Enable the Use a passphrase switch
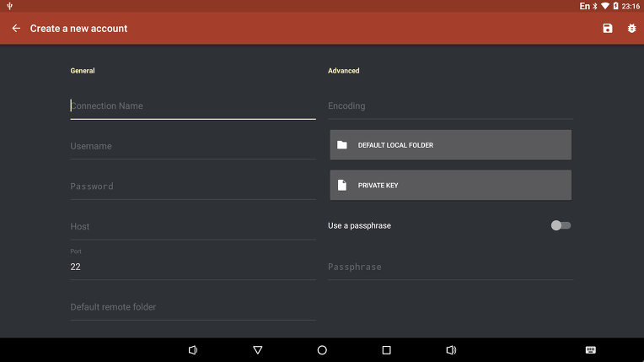Image resolution: width=644 pixels, height=362 pixels. pyautogui.click(x=561, y=225)
